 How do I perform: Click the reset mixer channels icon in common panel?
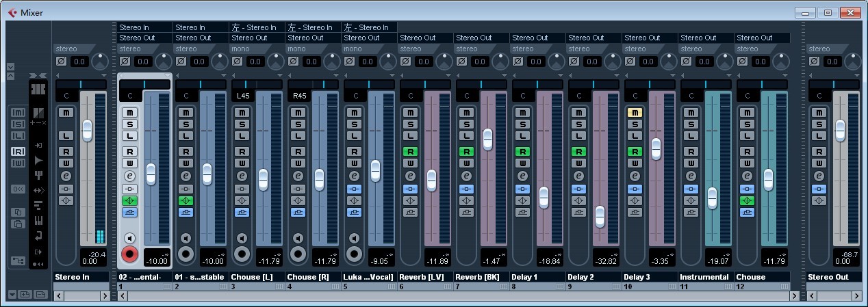pyautogui.click(x=18, y=189)
